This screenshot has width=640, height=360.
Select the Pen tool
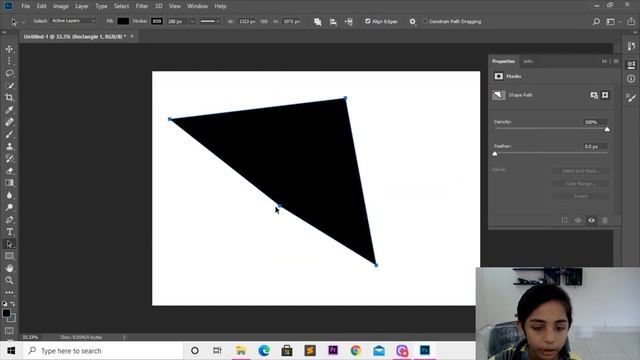click(x=9, y=220)
